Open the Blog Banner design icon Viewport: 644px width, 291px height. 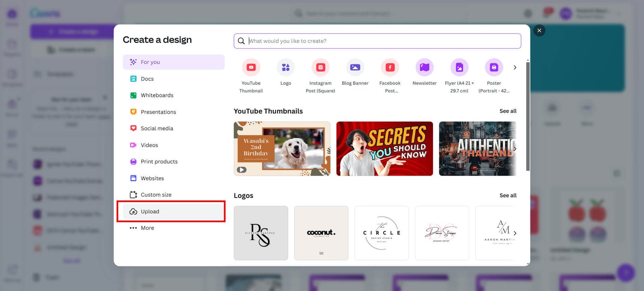[x=355, y=68]
